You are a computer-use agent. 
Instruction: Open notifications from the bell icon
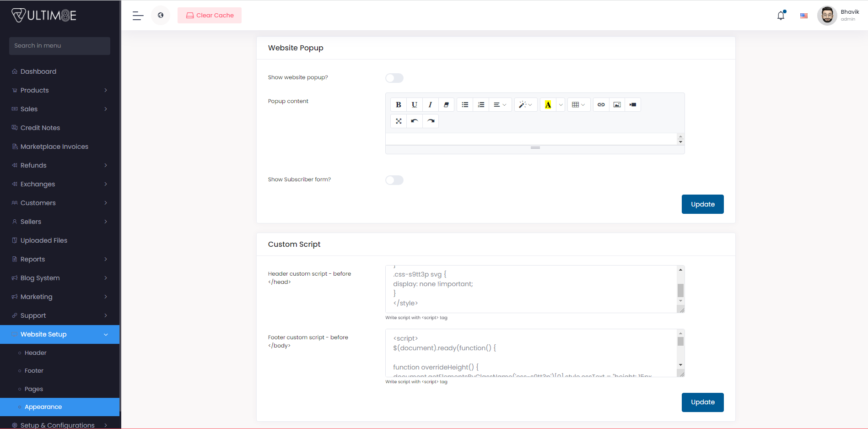[x=780, y=15]
